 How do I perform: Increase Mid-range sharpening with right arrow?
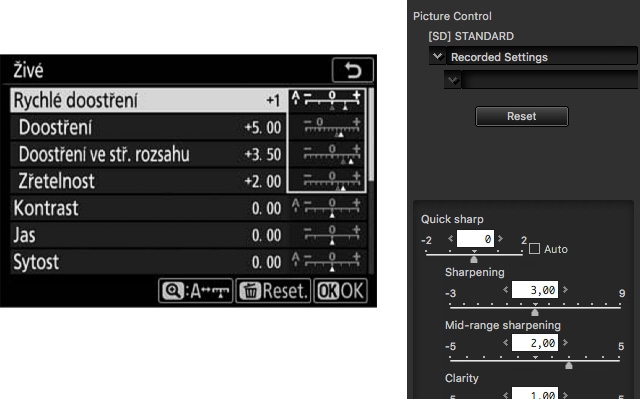point(565,342)
